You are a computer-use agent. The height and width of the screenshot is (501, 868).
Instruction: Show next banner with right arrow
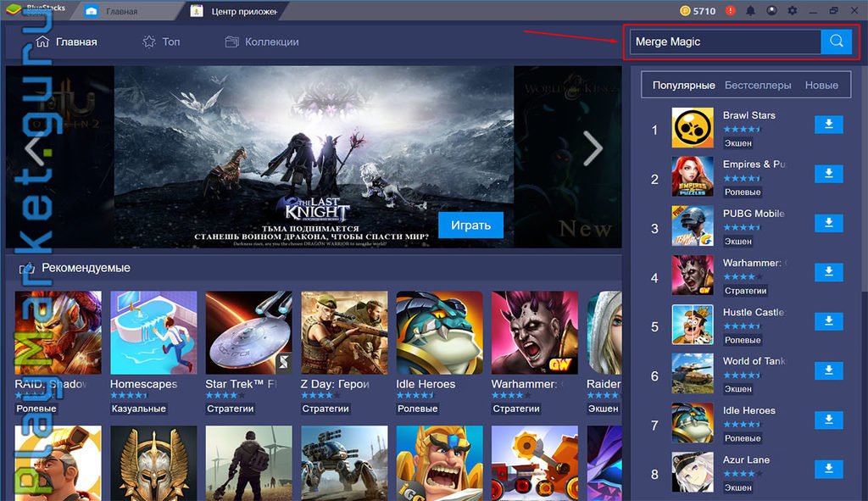(593, 148)
